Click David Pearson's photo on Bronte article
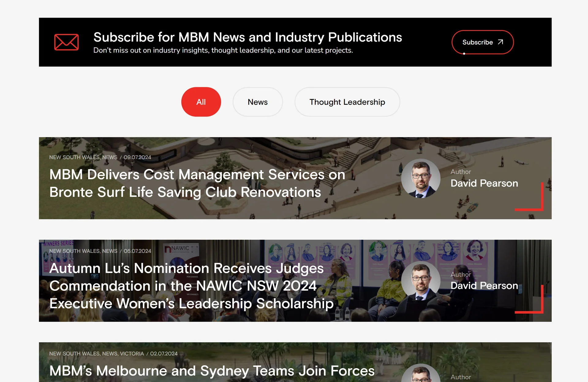The height and width of the screenshot is (382, 588). (x=421, y=178)
